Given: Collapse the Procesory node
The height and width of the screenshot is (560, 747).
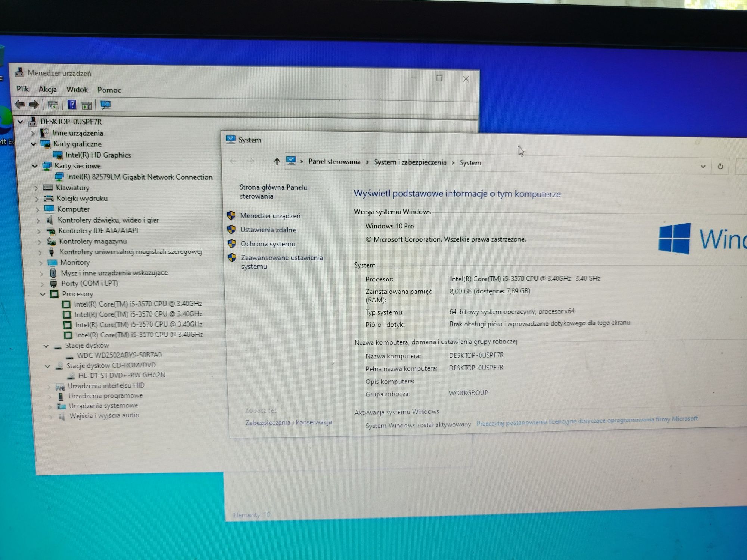Looking at the screenshot, I should tap(43, 294).
